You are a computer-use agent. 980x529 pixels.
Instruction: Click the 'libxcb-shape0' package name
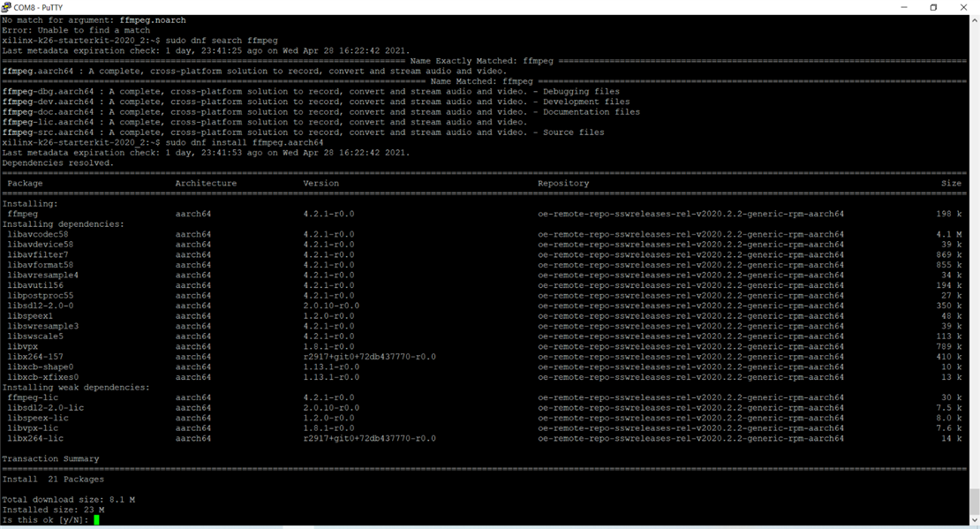click(41, 367)
